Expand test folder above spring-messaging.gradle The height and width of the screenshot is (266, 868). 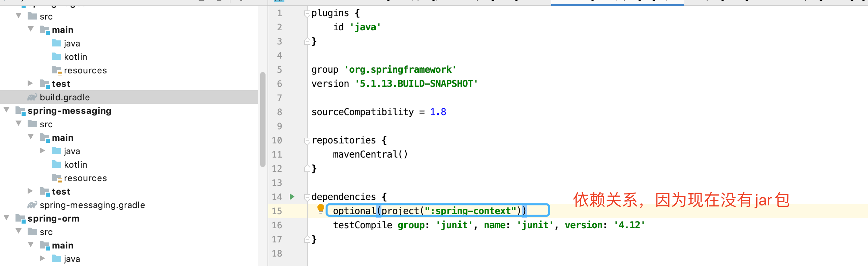coord(30,191)
